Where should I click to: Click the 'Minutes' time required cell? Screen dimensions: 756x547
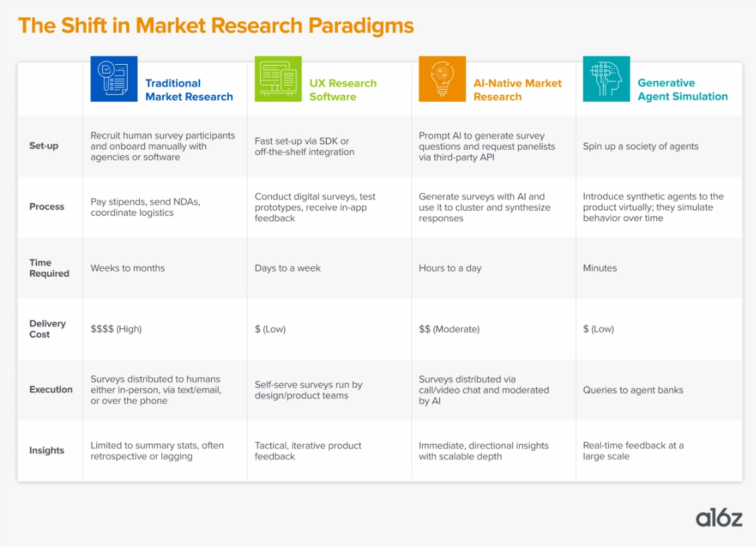point(600,268)
